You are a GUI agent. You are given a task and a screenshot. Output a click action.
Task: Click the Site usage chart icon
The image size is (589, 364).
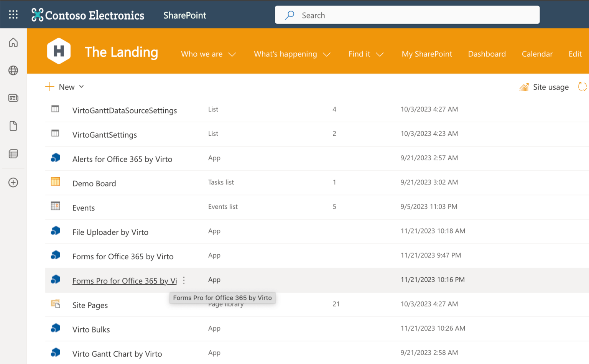pos(524,87)
